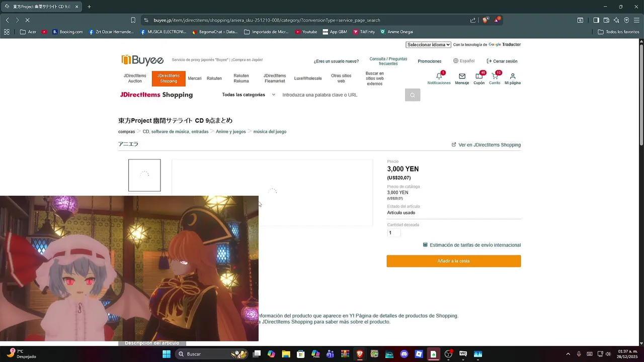The image size is (644, 362).
Task: Select the Rakuten Rakuma tab
Action: [x=241, y=78]
